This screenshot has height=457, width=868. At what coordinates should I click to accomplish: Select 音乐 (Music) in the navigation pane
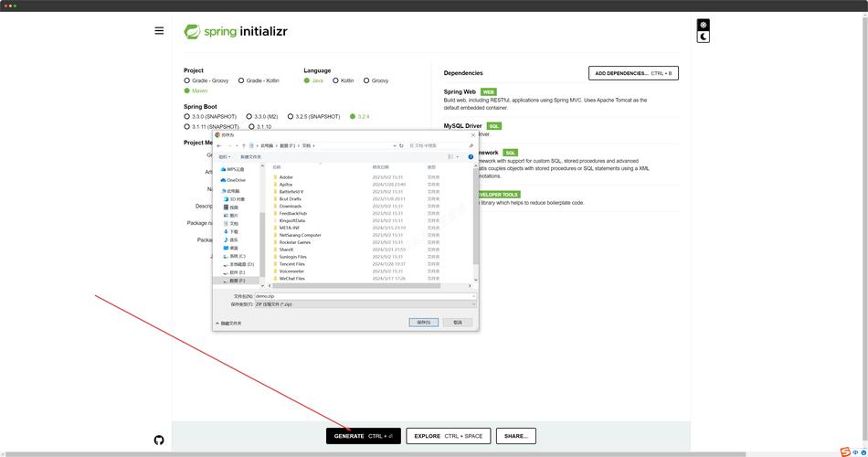tap(231, 239)
